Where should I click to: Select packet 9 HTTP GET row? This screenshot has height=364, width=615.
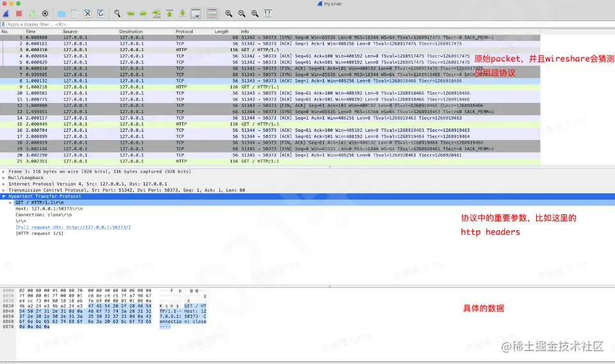click(270, 87)
